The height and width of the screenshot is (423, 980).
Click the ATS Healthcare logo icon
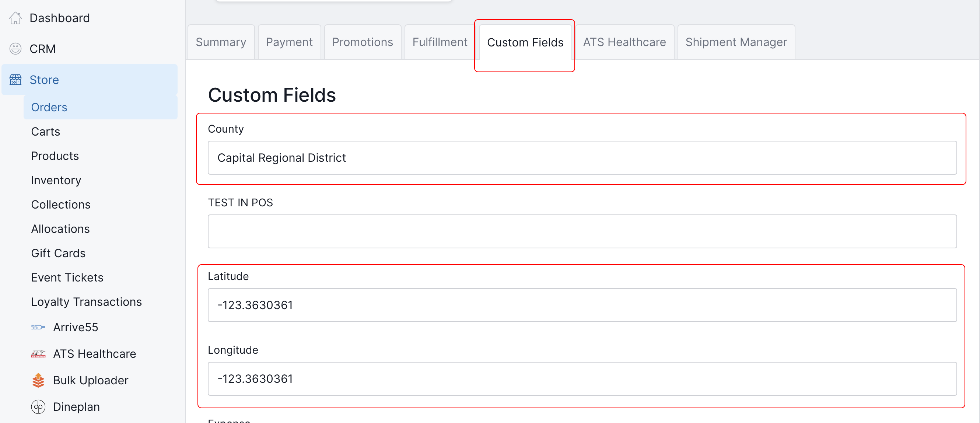(x=38, y=354)
